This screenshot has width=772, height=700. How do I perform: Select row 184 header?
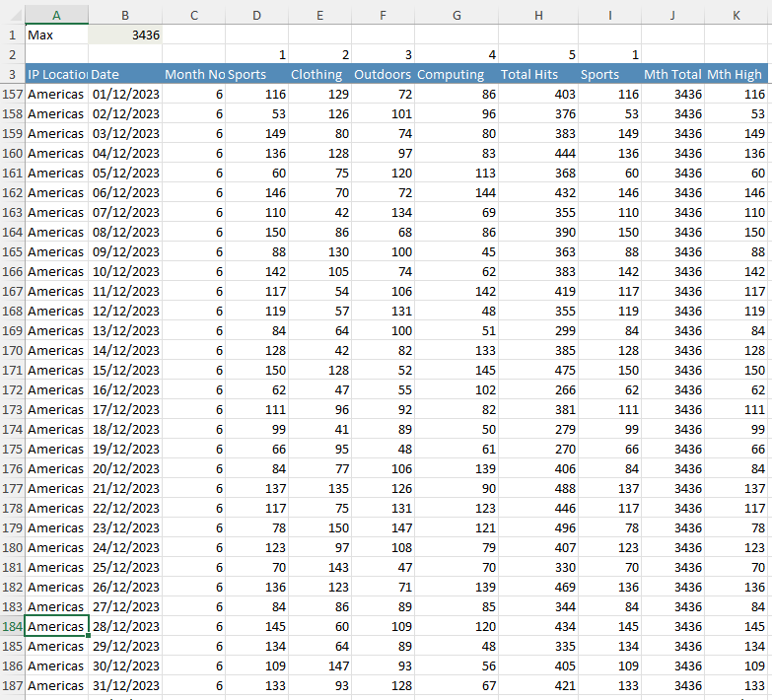(12, 626)
